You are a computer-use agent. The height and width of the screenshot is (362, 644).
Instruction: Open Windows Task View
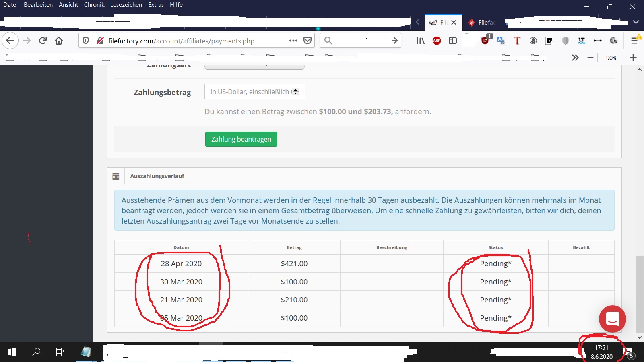pos(60,352)
